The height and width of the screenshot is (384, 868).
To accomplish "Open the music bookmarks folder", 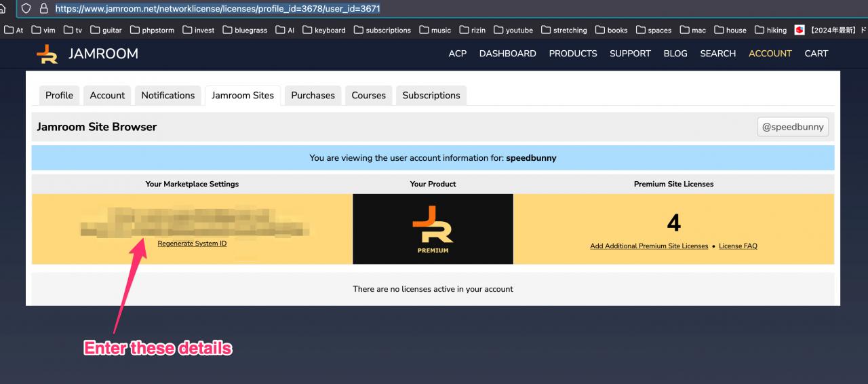I will coord(435,30).
